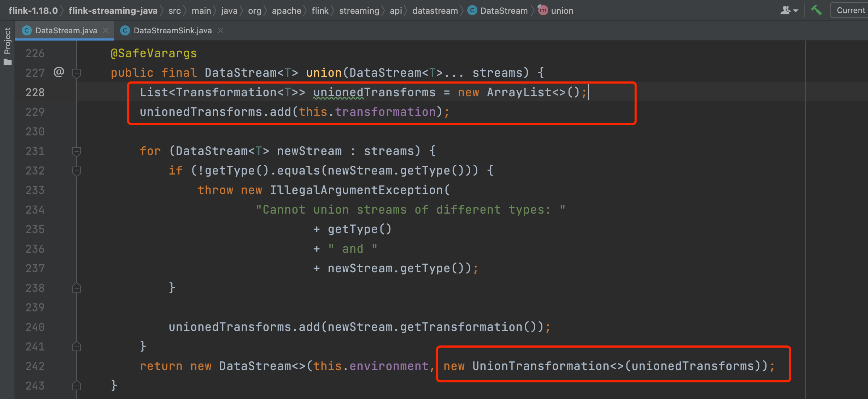
Task: Click flink-streaming-java in the breadcrumb path
Action: pos(113,10)
